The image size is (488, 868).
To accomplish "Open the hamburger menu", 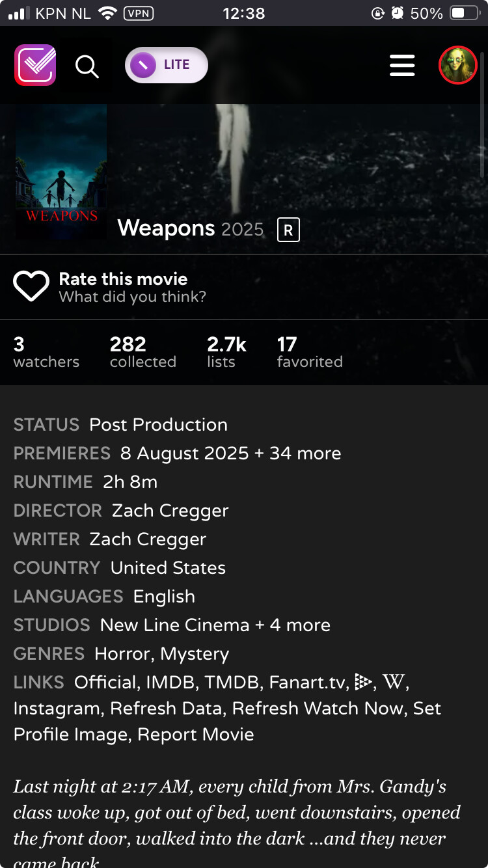I will click(402, 65).
